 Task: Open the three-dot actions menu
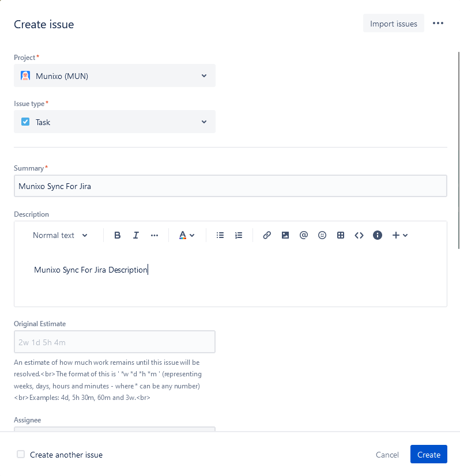[x=438, y=24]
